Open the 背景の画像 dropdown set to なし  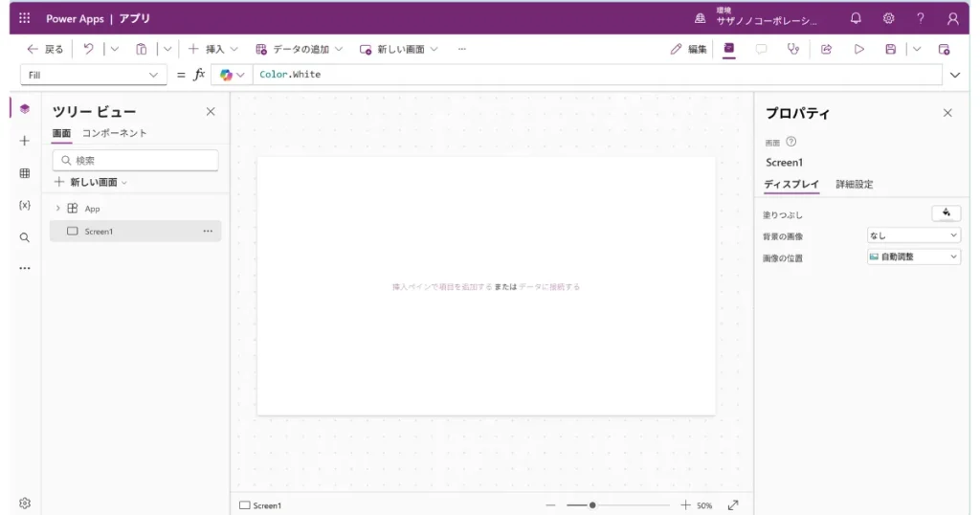point(913,235)
